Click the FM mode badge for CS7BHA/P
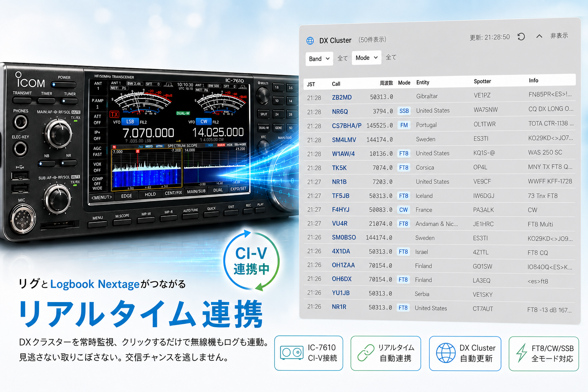588x392 pixels. 404,125
